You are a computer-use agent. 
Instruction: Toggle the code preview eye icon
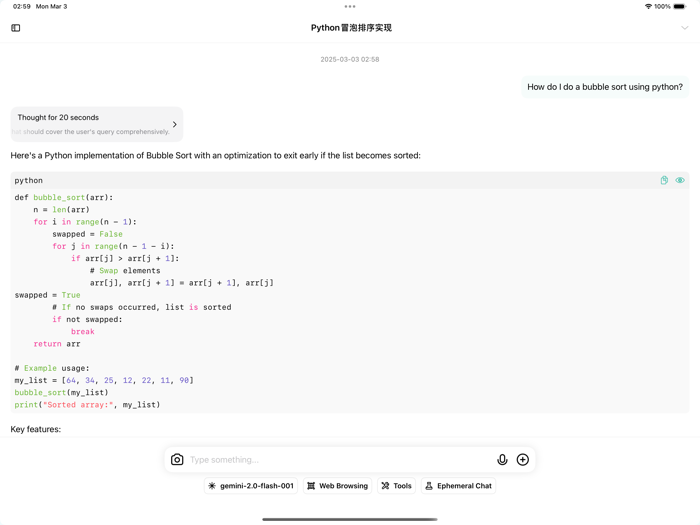[680, 180]
